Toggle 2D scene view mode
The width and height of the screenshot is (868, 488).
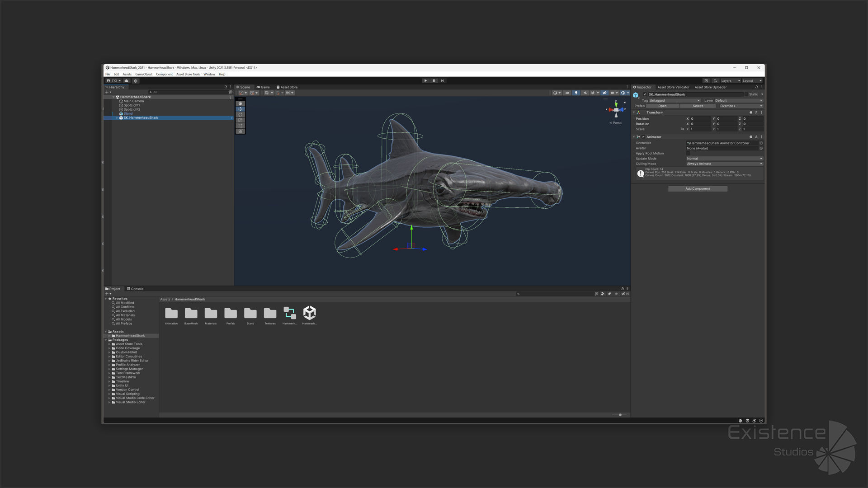point(567,93)
